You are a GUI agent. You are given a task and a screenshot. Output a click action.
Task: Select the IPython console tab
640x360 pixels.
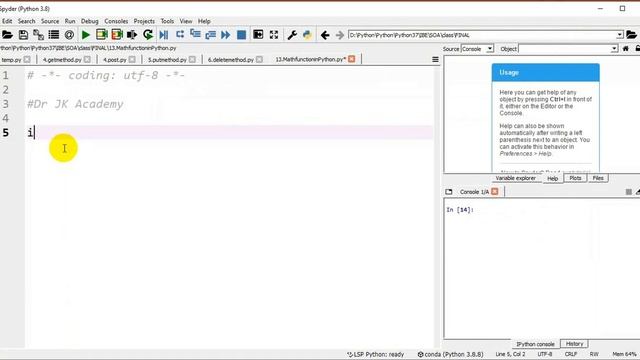tap(535, 344)
